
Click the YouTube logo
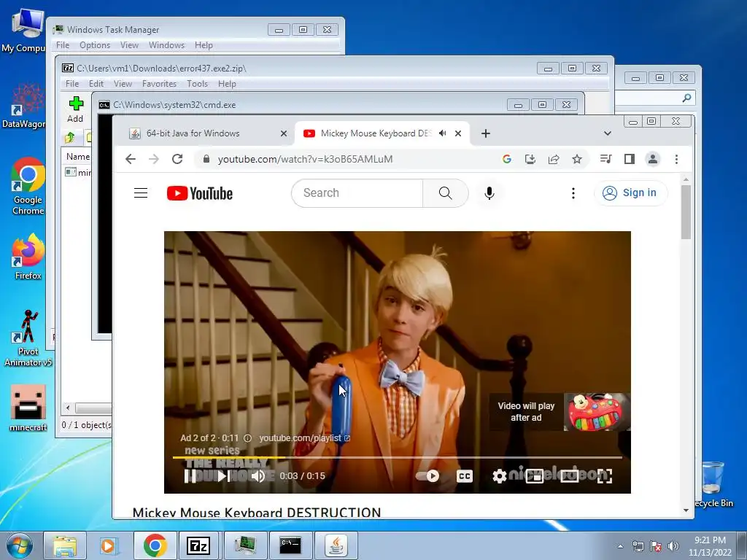pyautogui.click(x=200, y=193)
